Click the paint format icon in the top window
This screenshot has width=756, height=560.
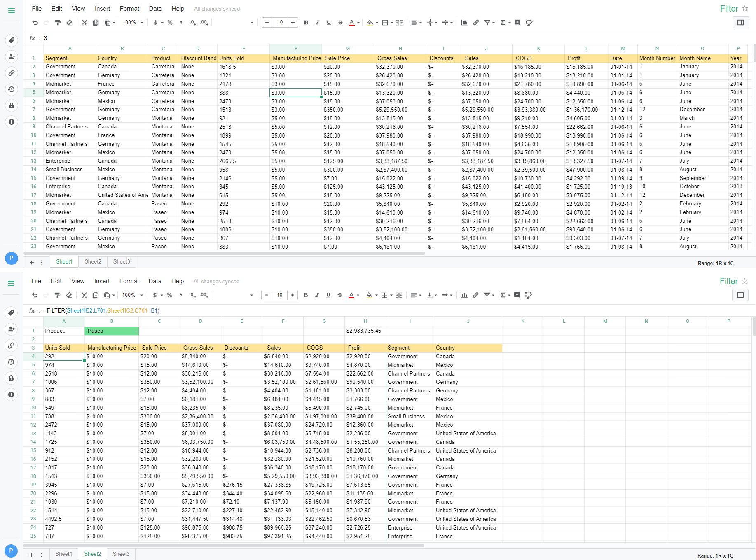click(x=58, y=23)
